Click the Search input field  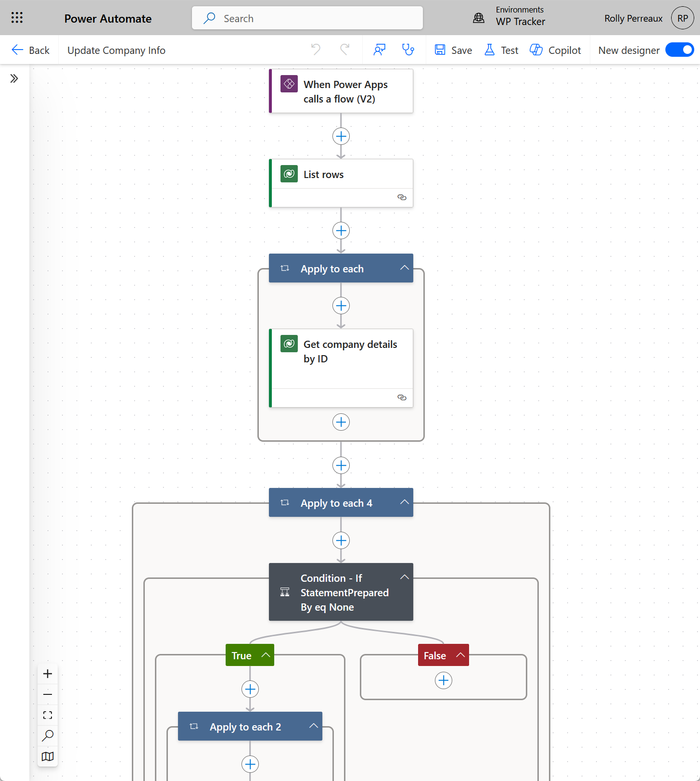[x=307, y=18]
